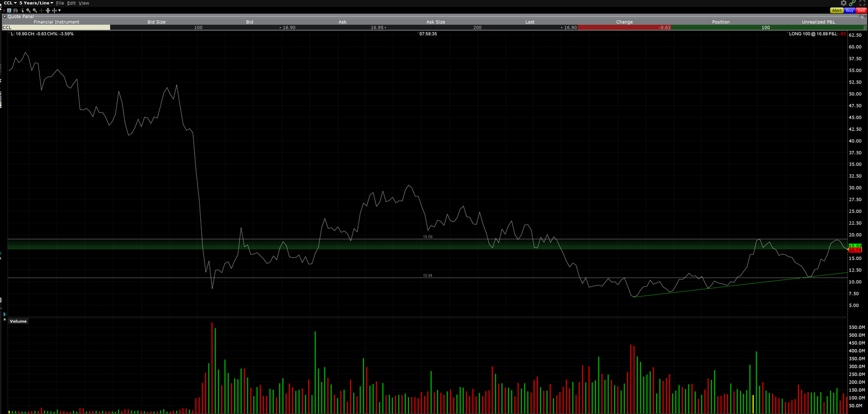868x414 pixels.
Task: Open the chart settings gear icon
Action: point(844,3)
